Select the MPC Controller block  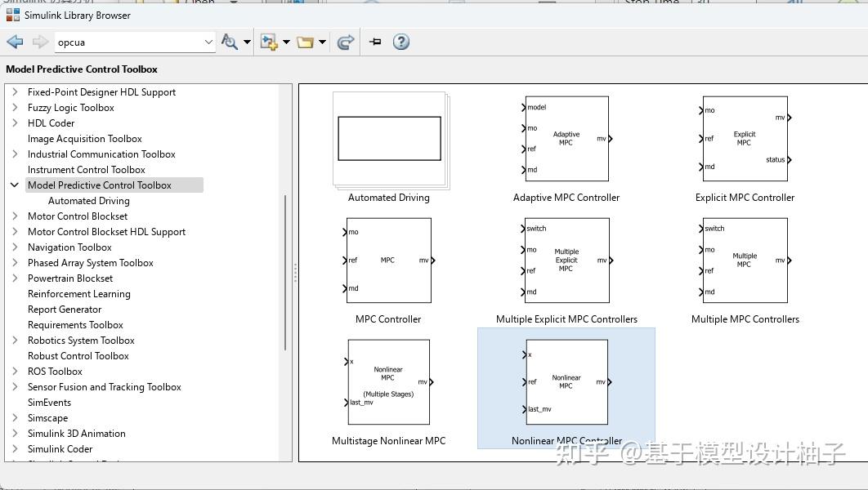388,260
